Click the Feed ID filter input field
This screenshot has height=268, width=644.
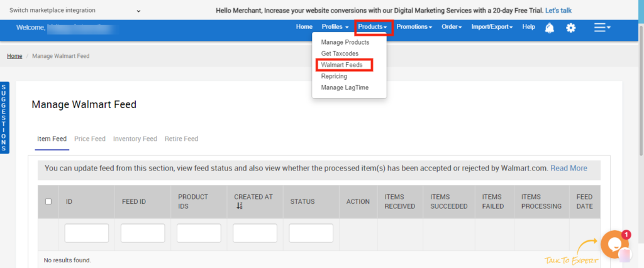(x=143, y=233)
